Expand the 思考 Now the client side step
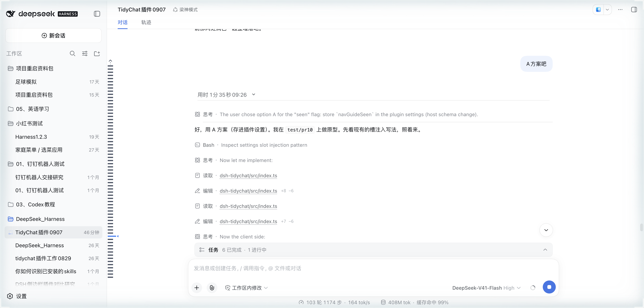 230,237
